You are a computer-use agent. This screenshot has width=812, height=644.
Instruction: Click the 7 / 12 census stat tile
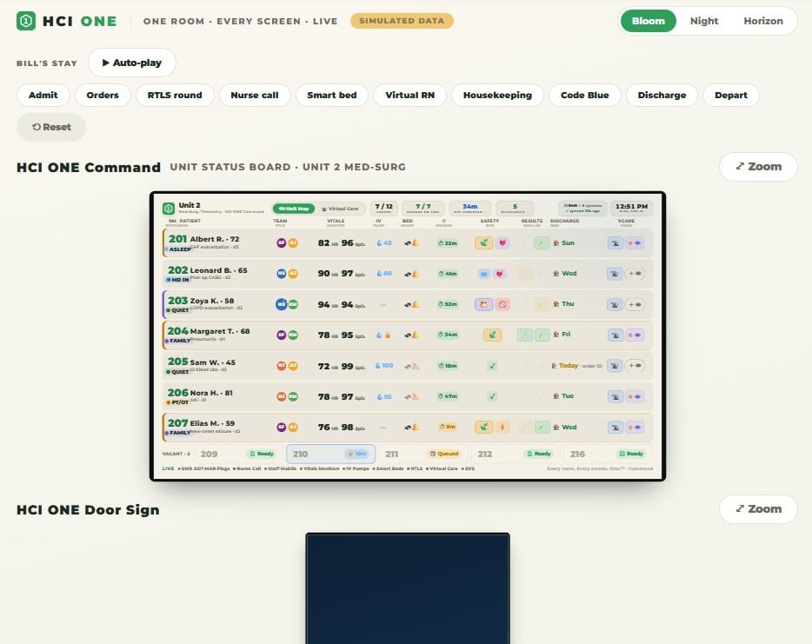click(383, 208)
